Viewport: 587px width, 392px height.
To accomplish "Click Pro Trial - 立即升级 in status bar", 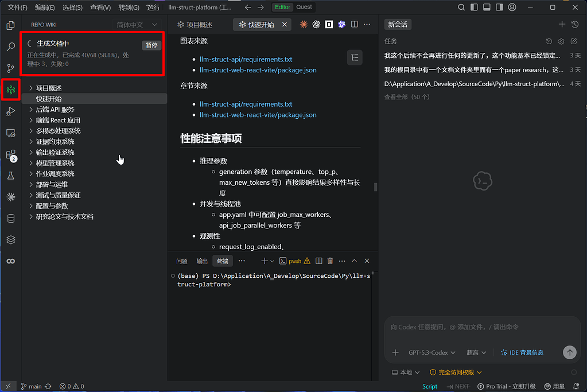I will pyautogui.click(x=507, y=386).
